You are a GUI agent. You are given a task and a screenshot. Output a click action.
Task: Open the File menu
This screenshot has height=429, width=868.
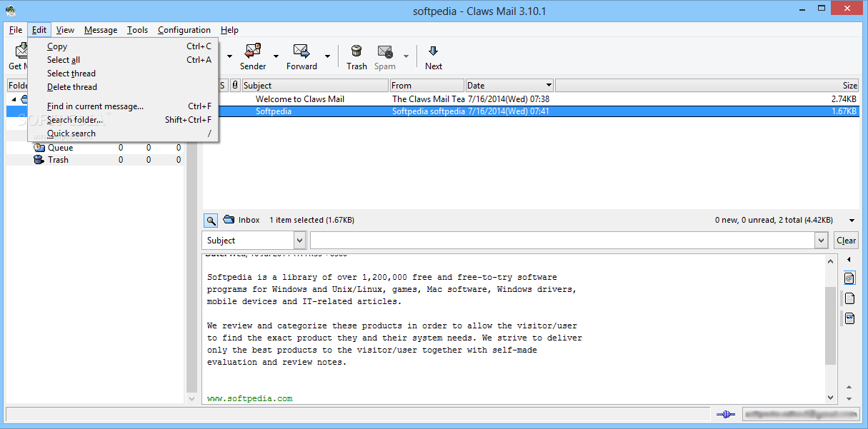pyautogui.click(x=16, y=30)
